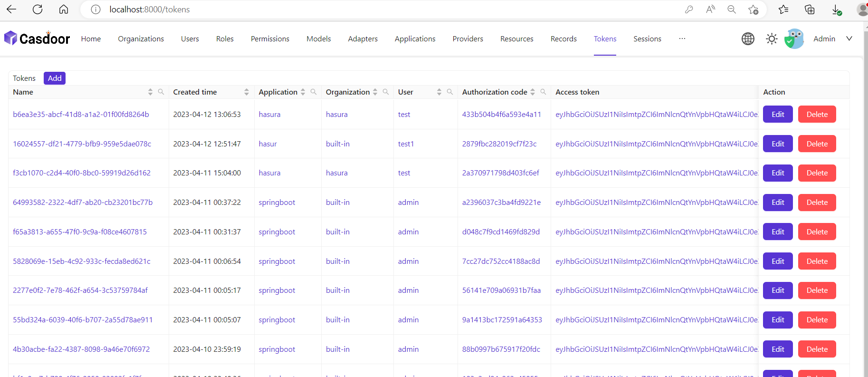This screenshot has height=377, width=868.
Task: Open the Providers menu item
Action: (467, 39)
